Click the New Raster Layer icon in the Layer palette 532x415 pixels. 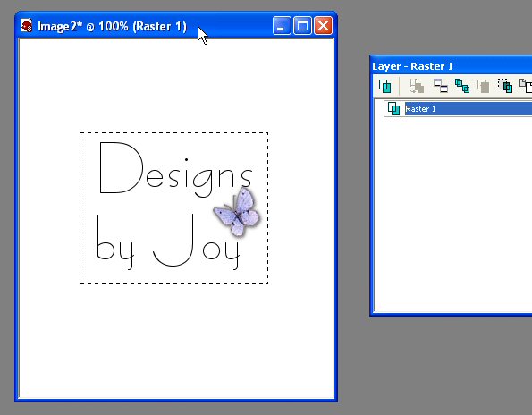384,86
